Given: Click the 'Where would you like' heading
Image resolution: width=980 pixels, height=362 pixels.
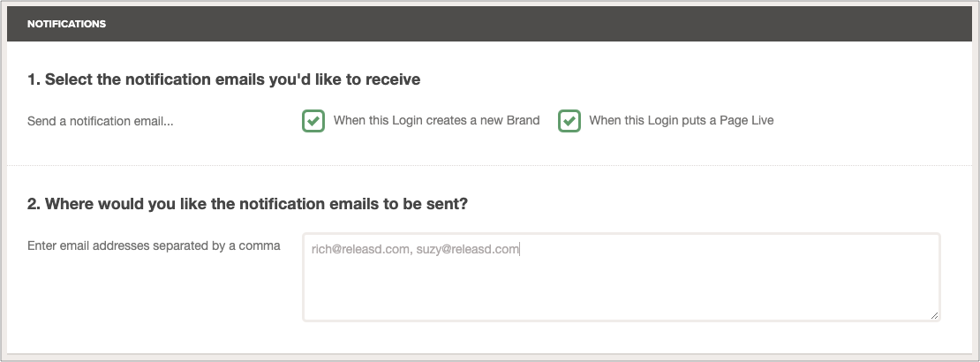Looking at the screenshot, I should tap(247, 204).
